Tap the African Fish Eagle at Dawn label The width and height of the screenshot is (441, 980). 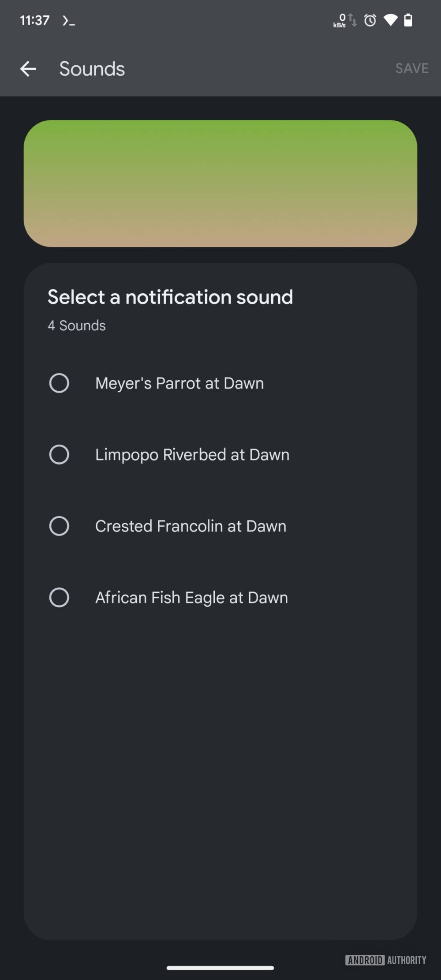pos(191,597)
